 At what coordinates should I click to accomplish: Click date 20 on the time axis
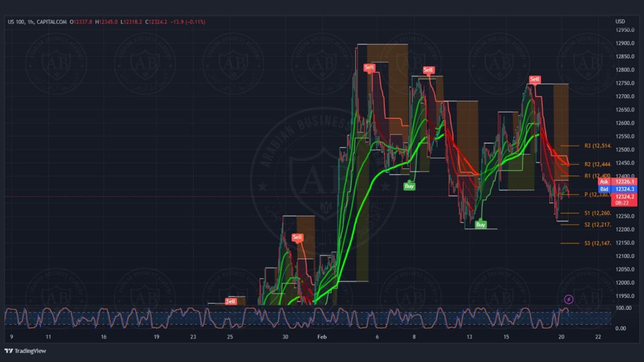(x=561, y=337)
